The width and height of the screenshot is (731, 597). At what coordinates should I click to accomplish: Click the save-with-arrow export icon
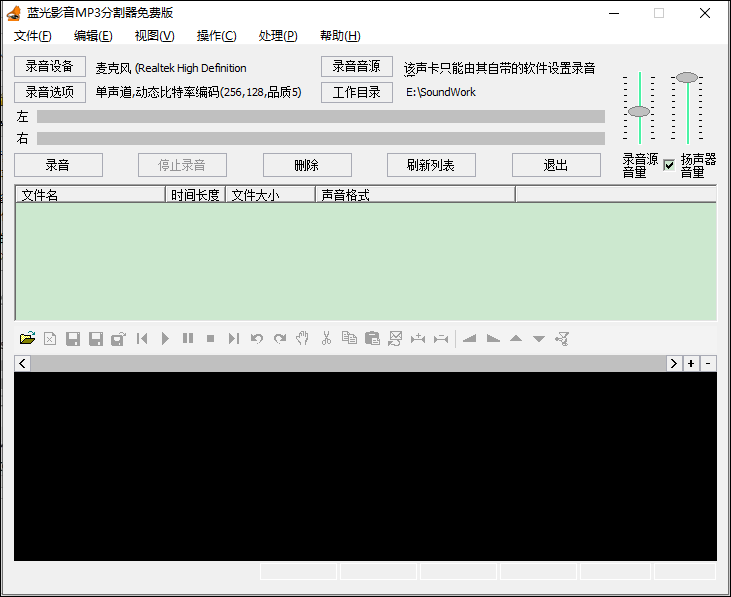[118, 339]
